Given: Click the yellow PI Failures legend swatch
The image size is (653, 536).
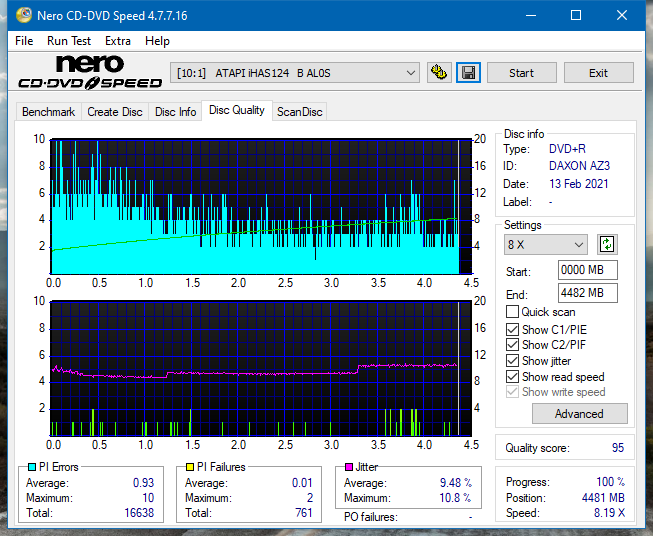Looking at the screenshot, I should click(190, 467).
